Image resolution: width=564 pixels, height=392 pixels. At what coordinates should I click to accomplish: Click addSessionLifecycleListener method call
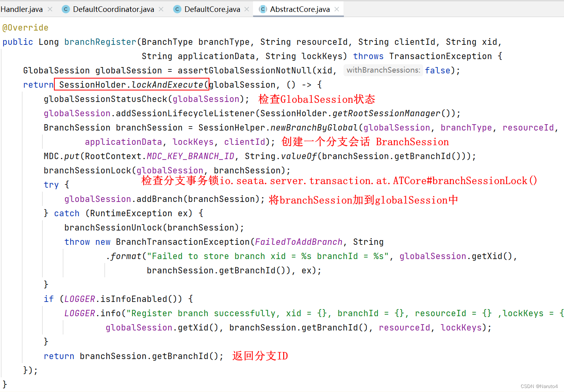coord(185,113)
